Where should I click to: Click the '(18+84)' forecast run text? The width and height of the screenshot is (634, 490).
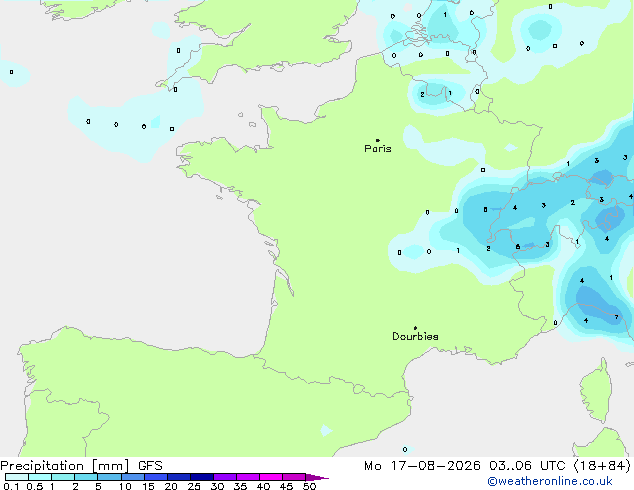pyautogui.click(x=602, y=466)
